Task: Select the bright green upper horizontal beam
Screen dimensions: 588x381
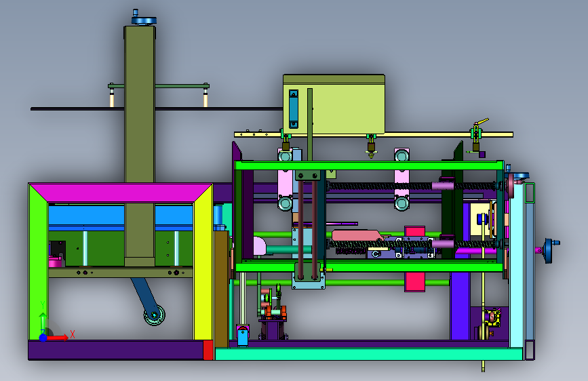Action: coord(369,165)
